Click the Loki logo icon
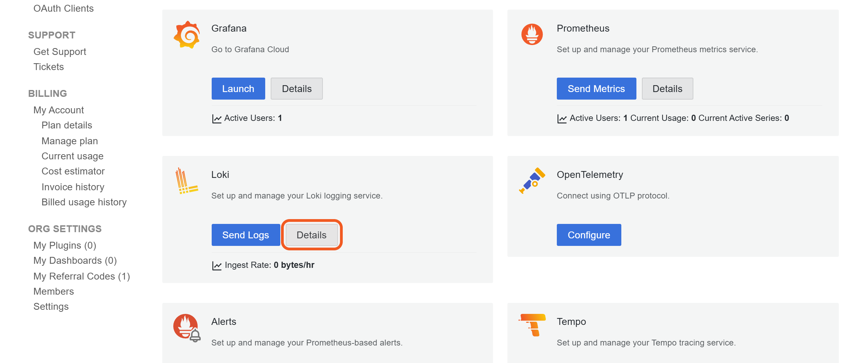868x363 pixels. (186, 181)
